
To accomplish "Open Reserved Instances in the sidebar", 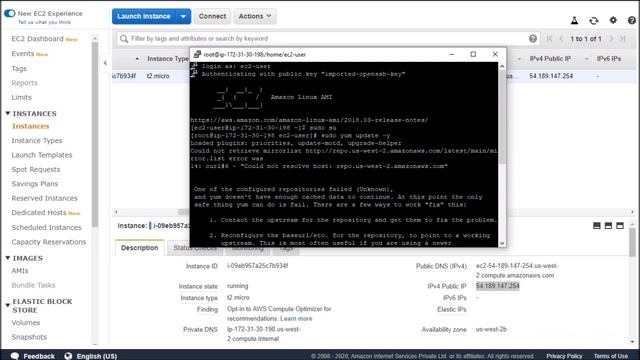I will pyautogui.click(x=44, y=198).
